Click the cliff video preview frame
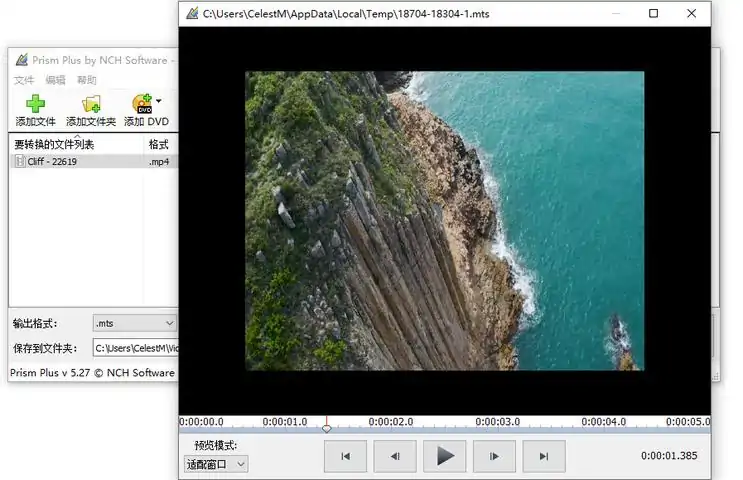Image resolution: width=743 pixels, height=480 pixels. coord(444,221)
